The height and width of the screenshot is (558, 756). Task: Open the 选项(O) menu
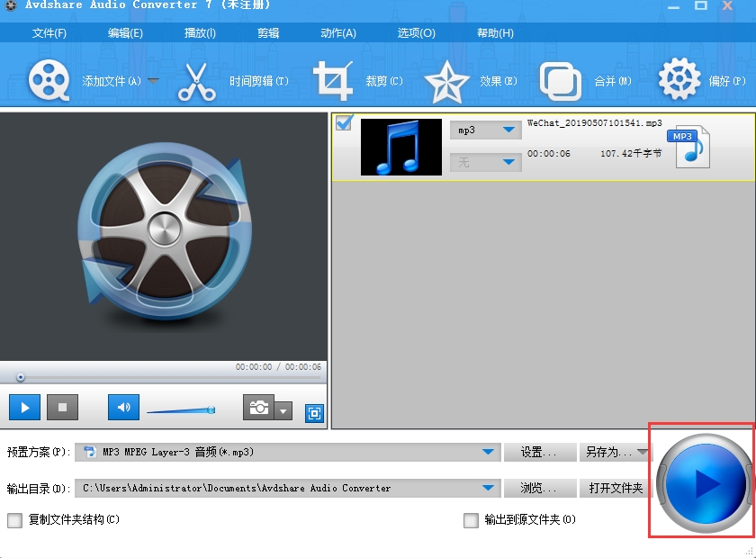tap(417, 33)
